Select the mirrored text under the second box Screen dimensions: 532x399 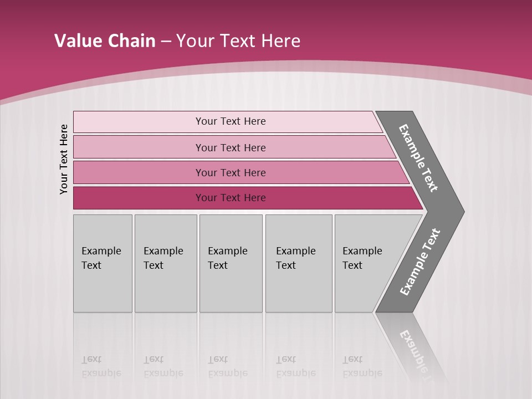(163, 367)
